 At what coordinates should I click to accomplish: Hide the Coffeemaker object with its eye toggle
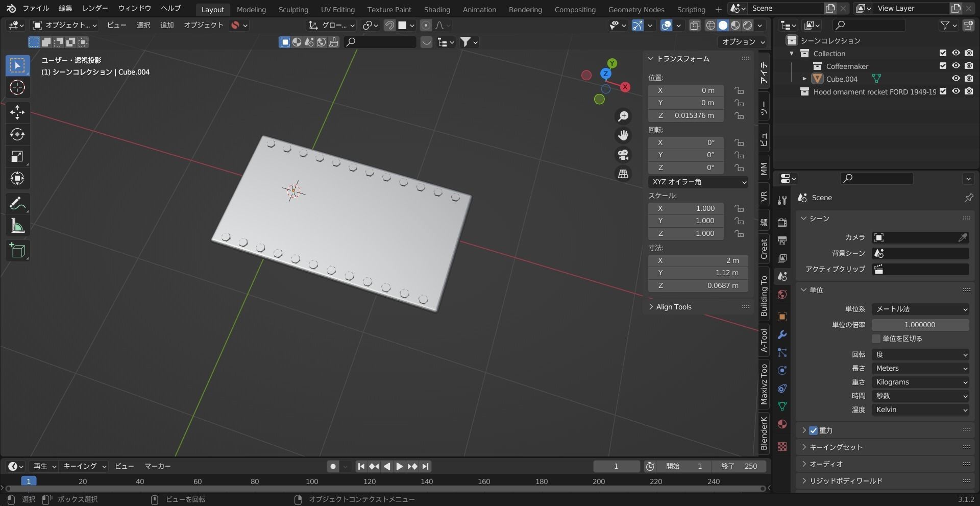(x=955, y=65)
